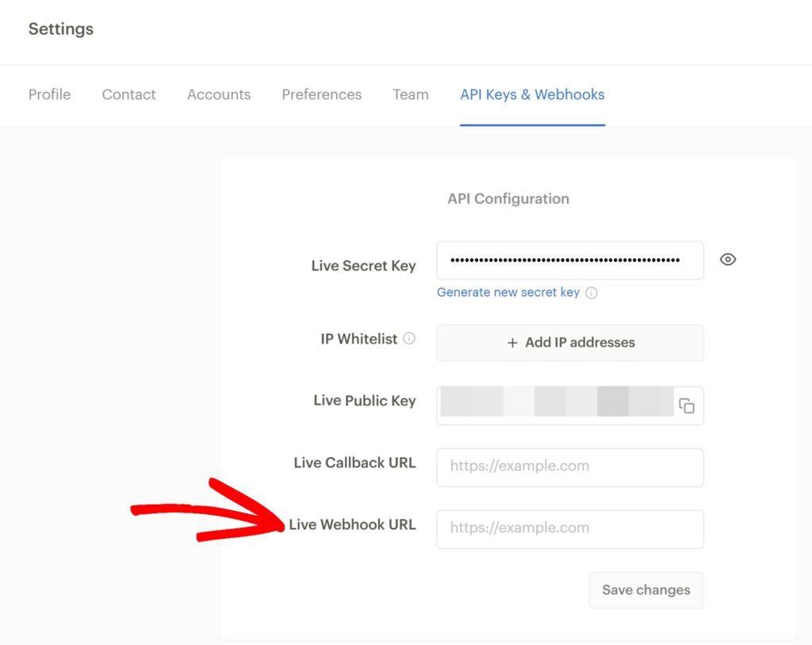Viewport: 812px width, 645px height.
Task: Switch to the Contact tab
Action: point(129,94)
